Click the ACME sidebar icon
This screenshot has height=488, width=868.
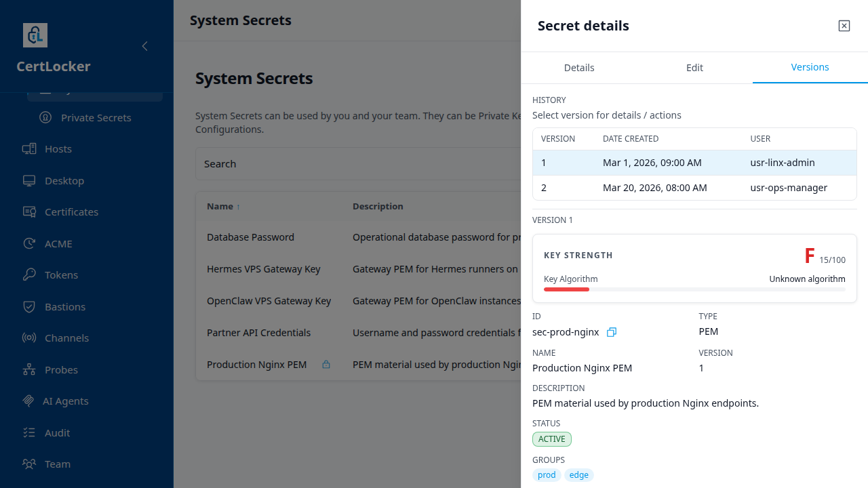point(28,244)
